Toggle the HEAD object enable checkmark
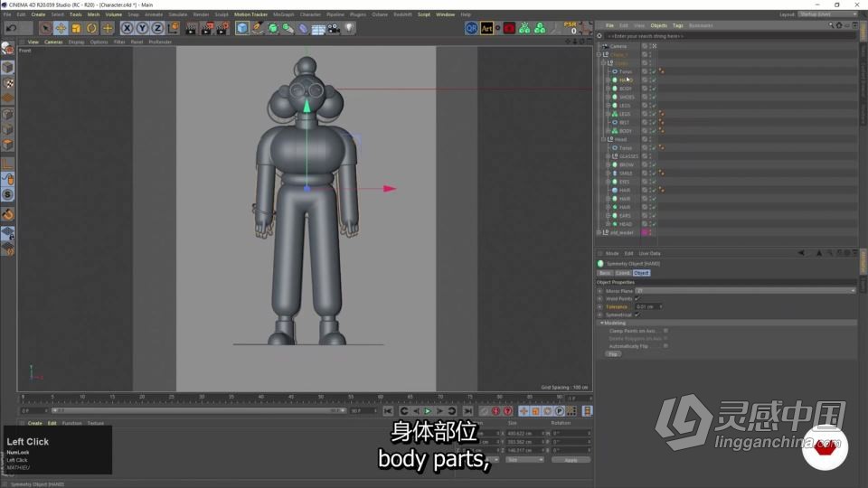 pyautogui.click(x=654, y=224)
